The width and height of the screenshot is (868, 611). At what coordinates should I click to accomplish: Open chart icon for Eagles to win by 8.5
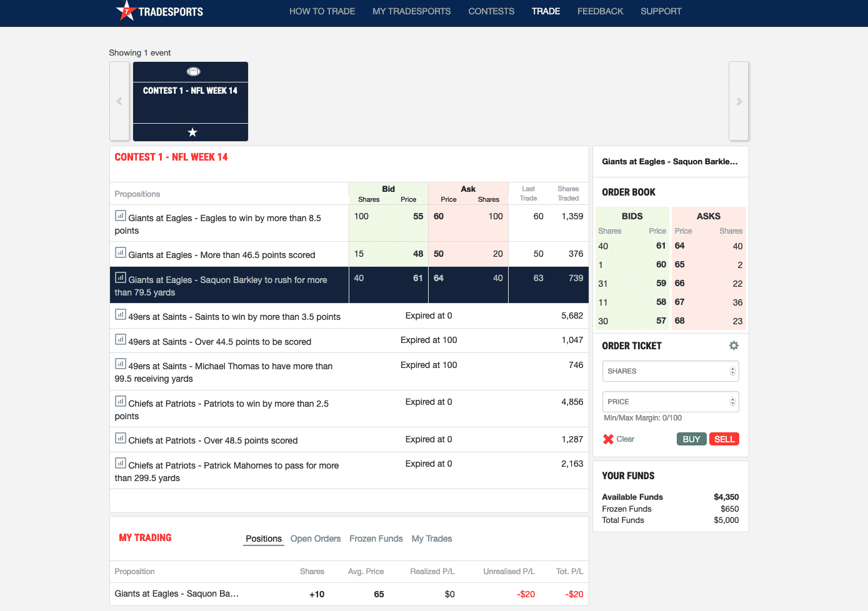[121, 216]
